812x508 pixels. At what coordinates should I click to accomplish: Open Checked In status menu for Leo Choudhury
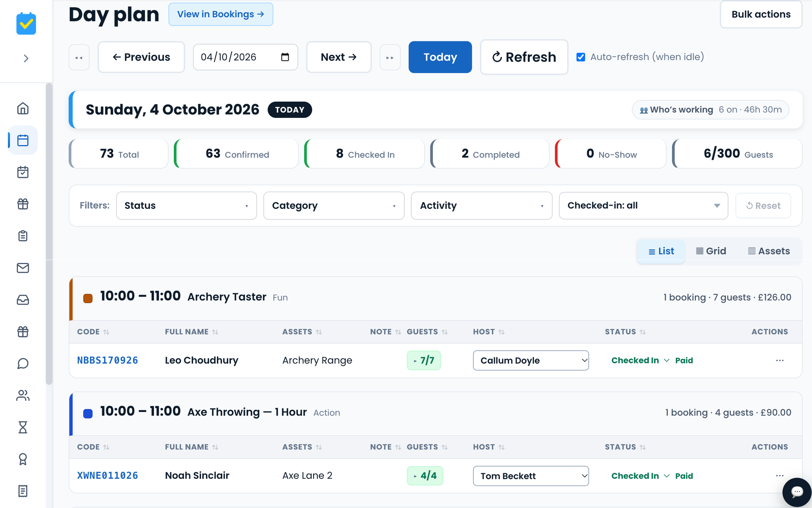[640, 360]
